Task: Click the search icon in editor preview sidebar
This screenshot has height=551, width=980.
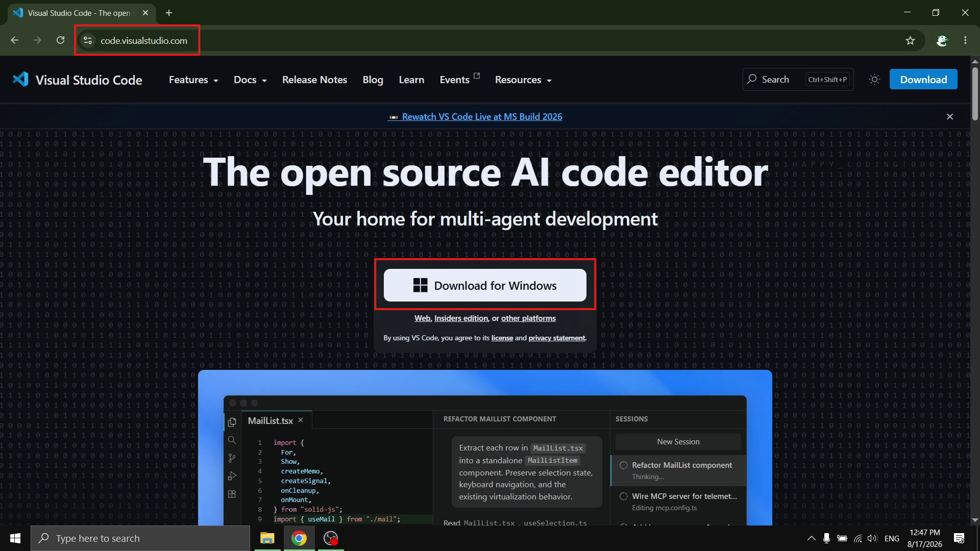Action: coord(232,440)
